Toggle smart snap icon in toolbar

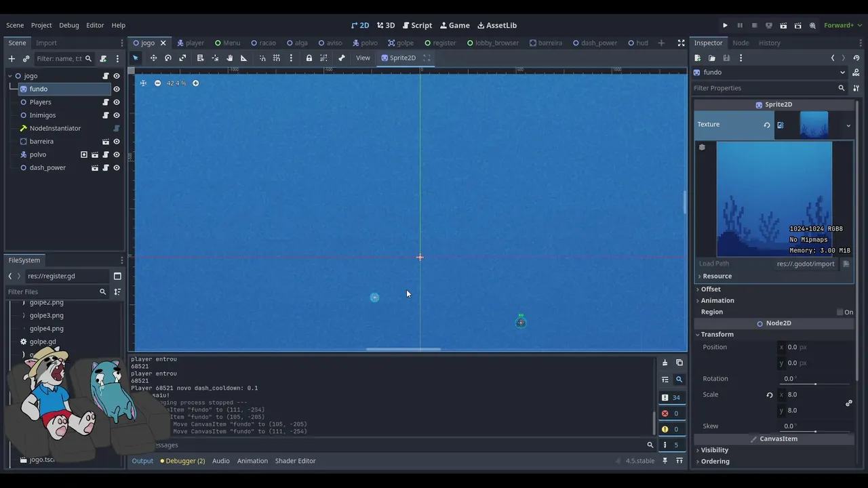click(x=262, y=58)
